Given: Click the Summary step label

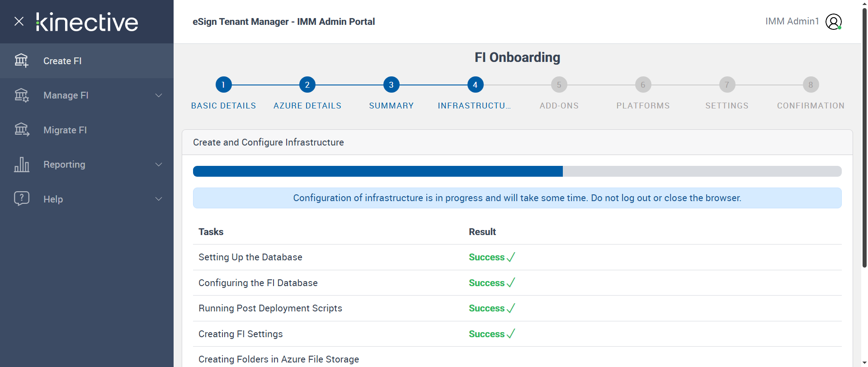Looking at the screenshot, I should tap(391, 106).
